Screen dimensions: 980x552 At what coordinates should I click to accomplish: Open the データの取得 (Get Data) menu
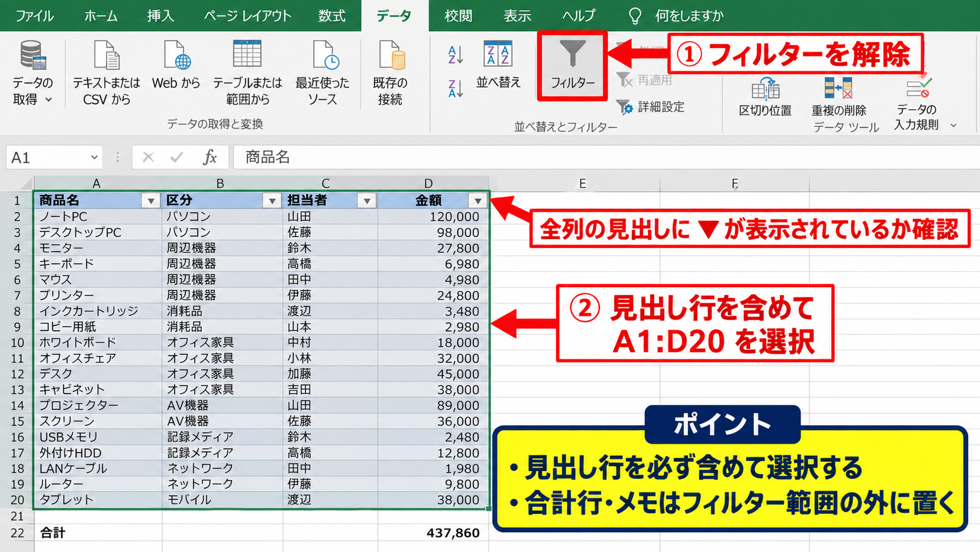33,73
